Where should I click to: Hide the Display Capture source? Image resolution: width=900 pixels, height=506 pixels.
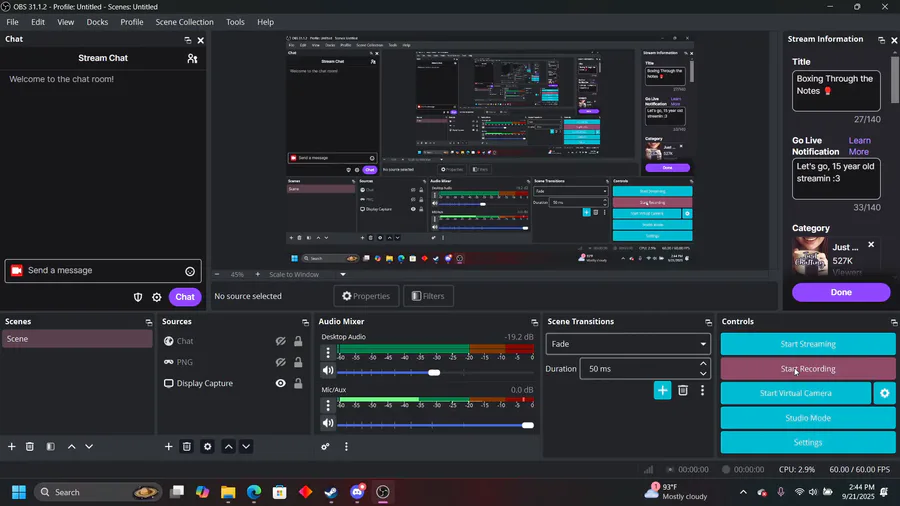[x=281, y=383]
